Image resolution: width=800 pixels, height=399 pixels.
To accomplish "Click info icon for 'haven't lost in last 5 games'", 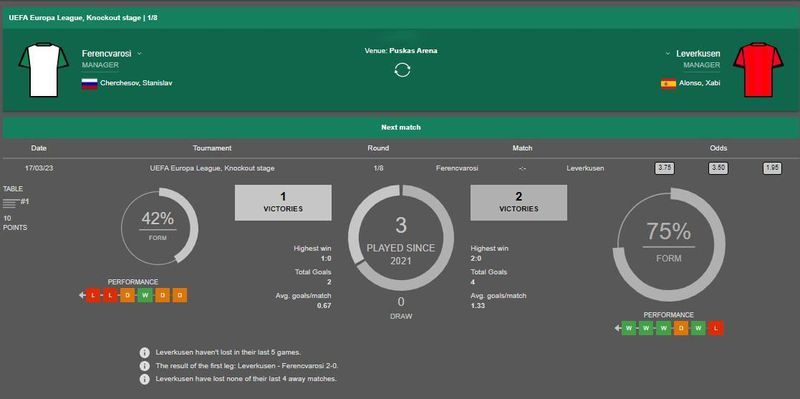I will tap(145, 353).
